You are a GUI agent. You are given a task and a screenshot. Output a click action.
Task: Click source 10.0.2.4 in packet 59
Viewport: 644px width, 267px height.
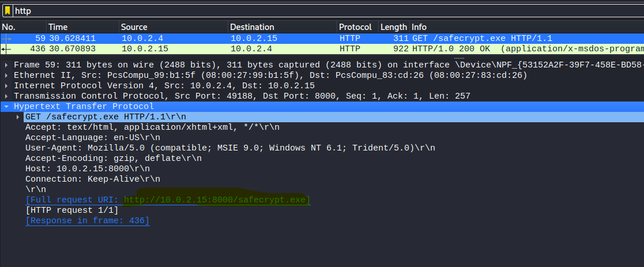click(x=142, y=39)
